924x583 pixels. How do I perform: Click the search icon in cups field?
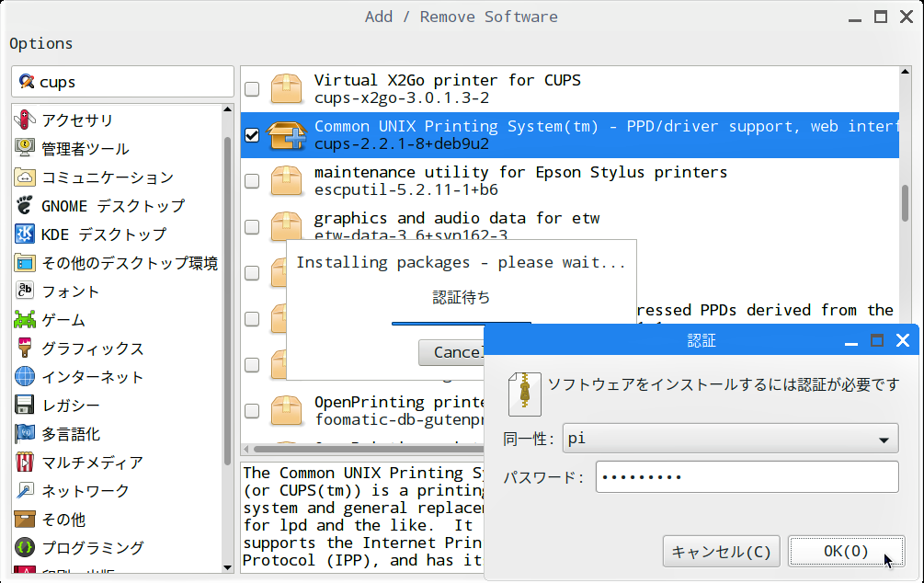click(26, 81)
